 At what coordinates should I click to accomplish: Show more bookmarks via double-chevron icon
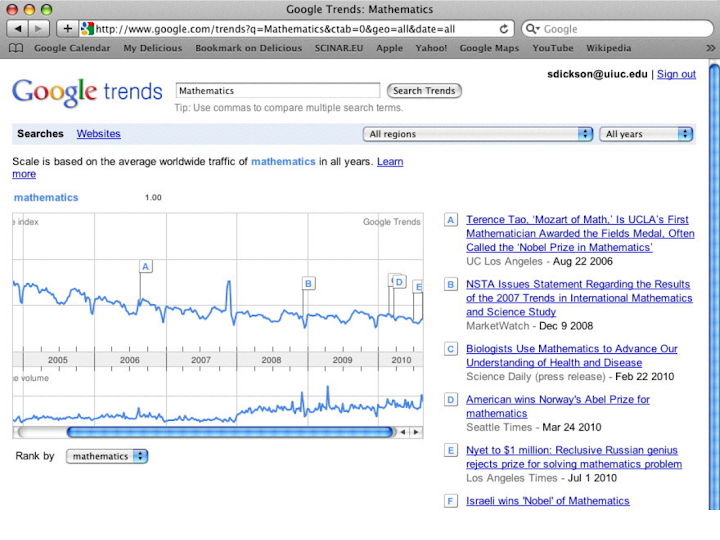point(710,48)
